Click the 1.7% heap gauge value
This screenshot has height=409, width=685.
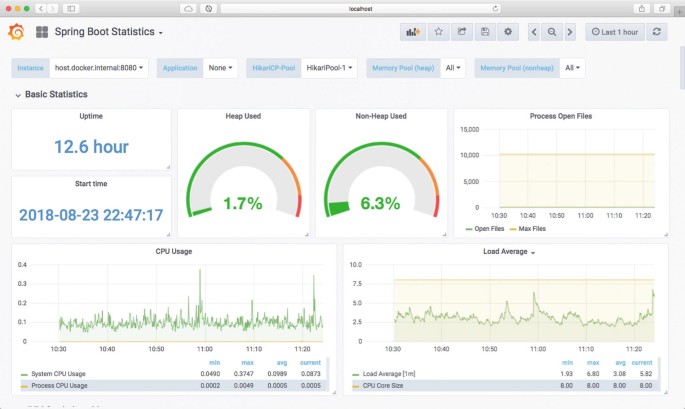point(243,203)
